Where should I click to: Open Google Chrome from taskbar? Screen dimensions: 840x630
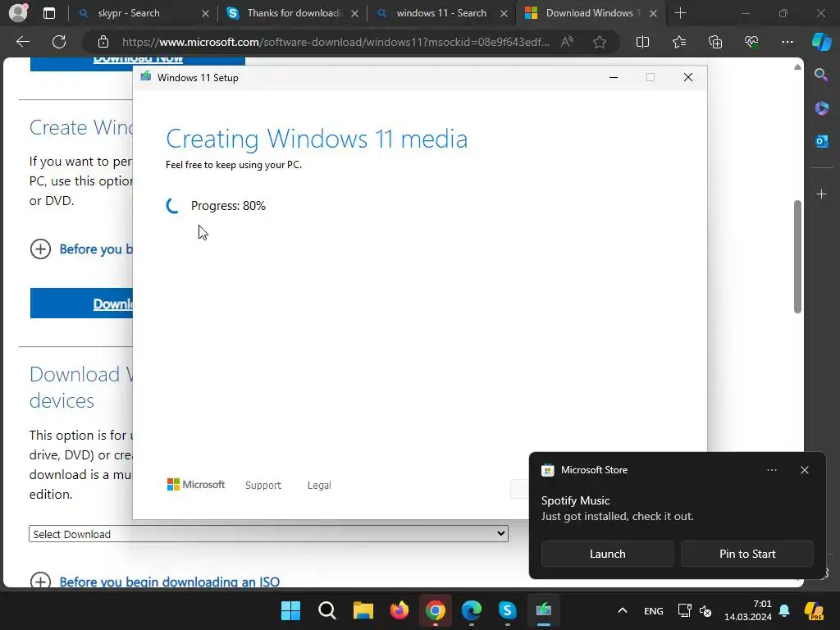pos(435,610)
